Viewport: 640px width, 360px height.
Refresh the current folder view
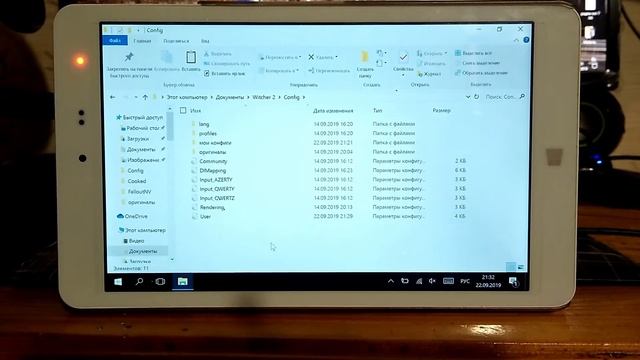point(476,97)
